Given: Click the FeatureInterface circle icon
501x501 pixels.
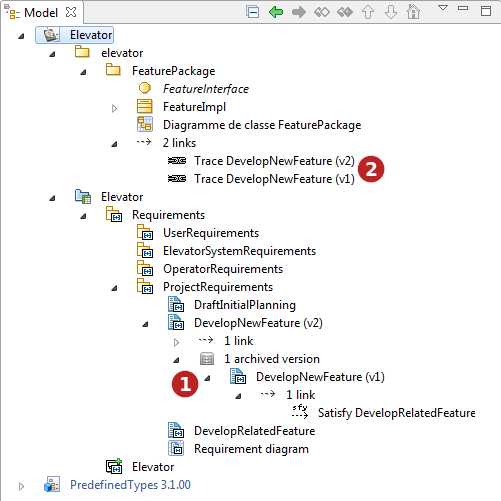Looking at the screenshot, I should pyautogui.click(x=145, y=88).
